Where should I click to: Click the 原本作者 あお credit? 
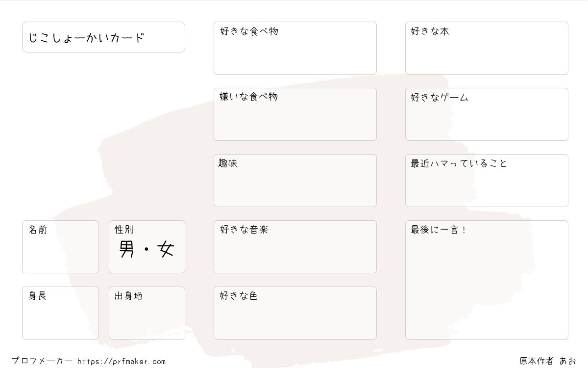[548, 361]
